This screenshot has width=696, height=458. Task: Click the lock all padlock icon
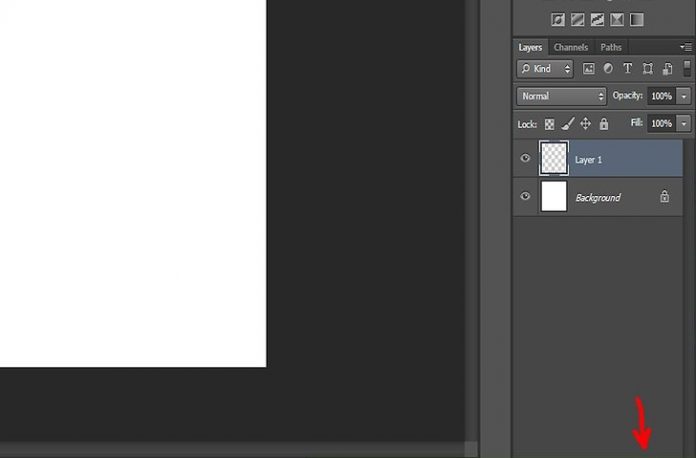click(603, 124)
